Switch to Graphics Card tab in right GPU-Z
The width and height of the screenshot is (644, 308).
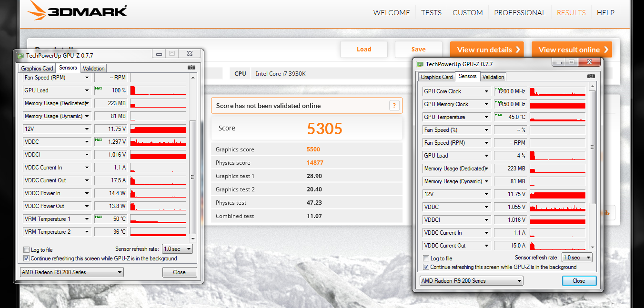pyautogui.click(x=437, y=77)
